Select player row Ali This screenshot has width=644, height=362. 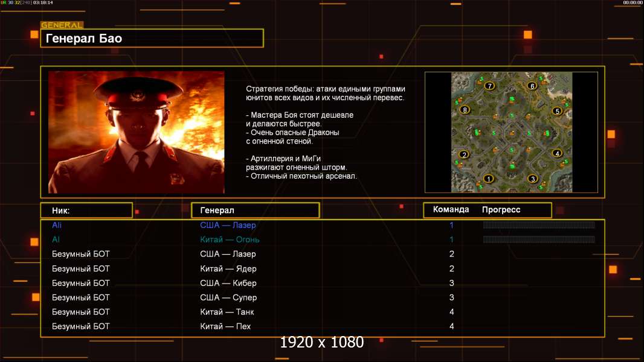click(x=323, y=225)
